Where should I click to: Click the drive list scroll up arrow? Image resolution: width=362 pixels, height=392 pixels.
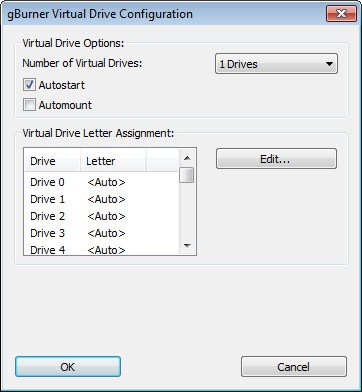(187, 158)
